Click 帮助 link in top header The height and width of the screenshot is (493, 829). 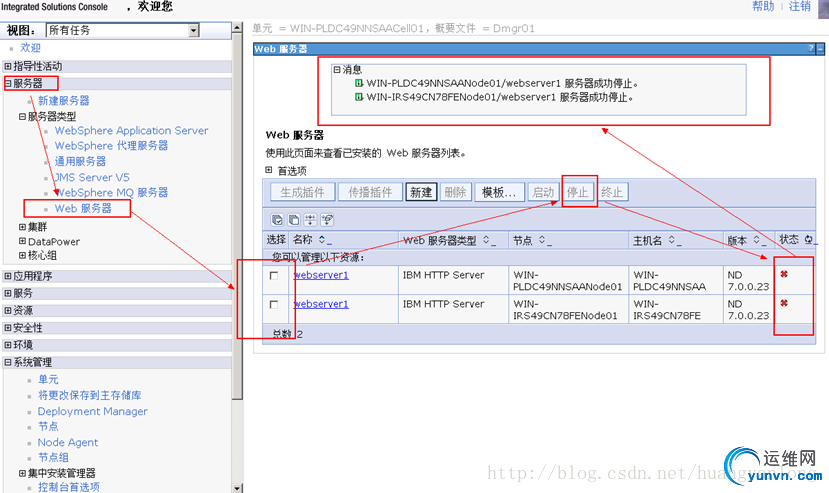(763, 6)
